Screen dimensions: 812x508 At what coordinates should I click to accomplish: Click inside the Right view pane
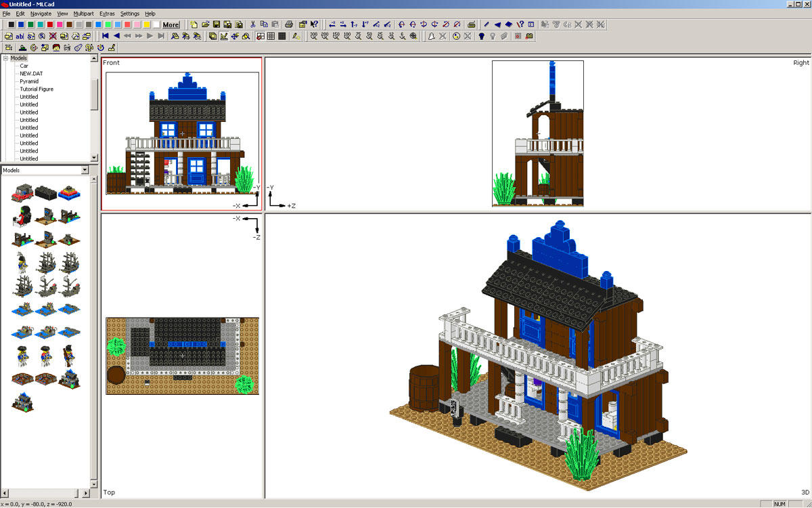pos(538,133)
